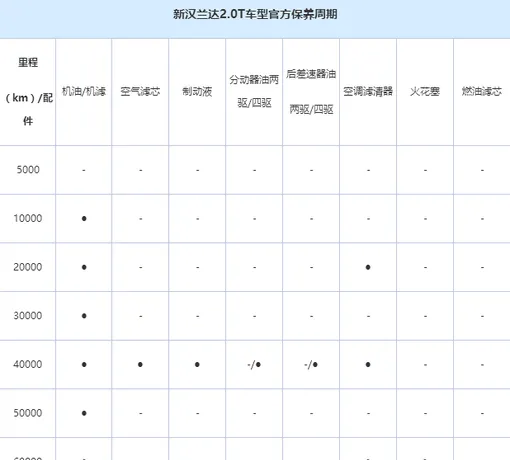Select the 10000 mileage row label
Image resolution: width=510 pixels, height=460 pixels.
coord(28,218)
